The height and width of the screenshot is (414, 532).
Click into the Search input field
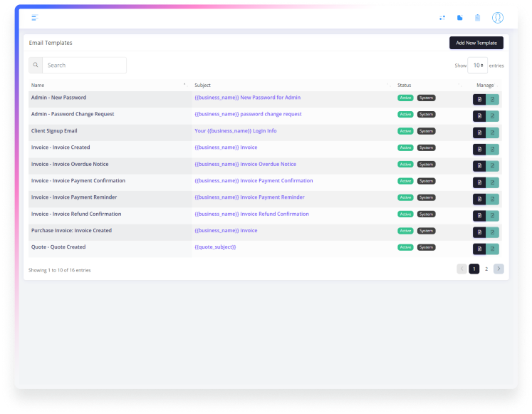[x=84, y=66]
